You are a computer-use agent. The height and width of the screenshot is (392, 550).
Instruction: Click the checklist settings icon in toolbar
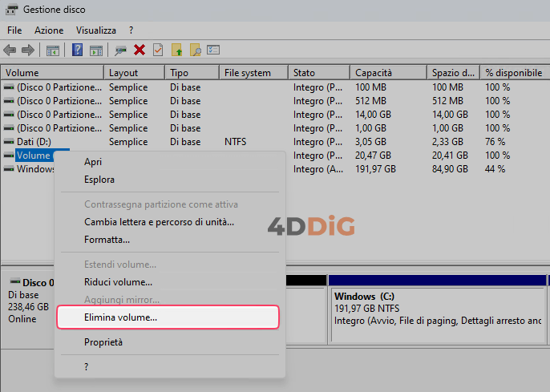click(x=213, y=50)
